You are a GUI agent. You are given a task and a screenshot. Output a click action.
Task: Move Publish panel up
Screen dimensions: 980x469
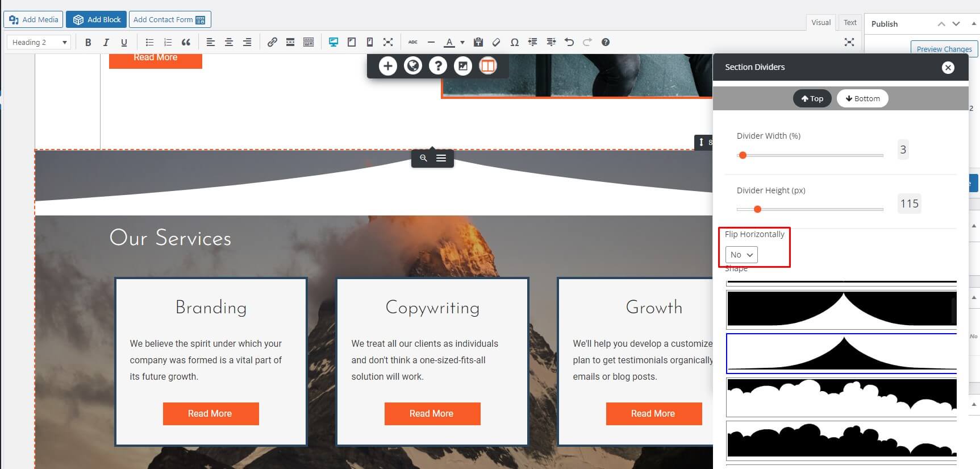[x=941, y=24]
